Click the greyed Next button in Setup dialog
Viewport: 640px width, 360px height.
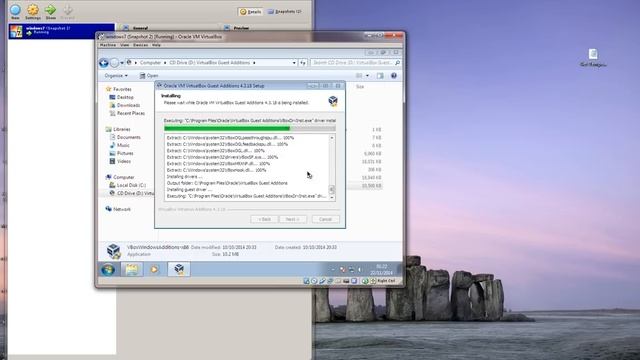[x=293, y=219]
